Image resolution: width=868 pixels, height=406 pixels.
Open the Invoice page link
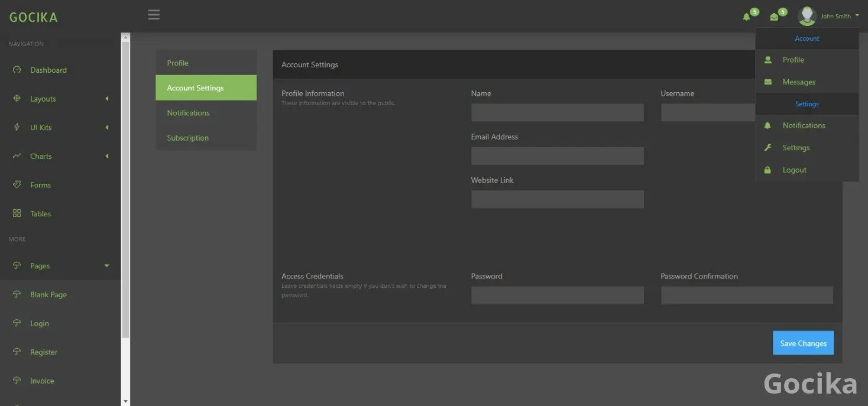[x=42, y=381]
